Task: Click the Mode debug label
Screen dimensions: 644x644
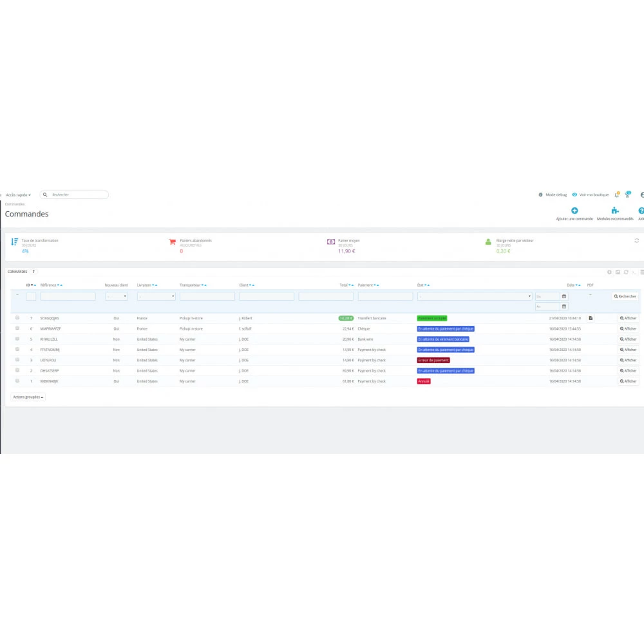Action: click(x=556, y=194)
